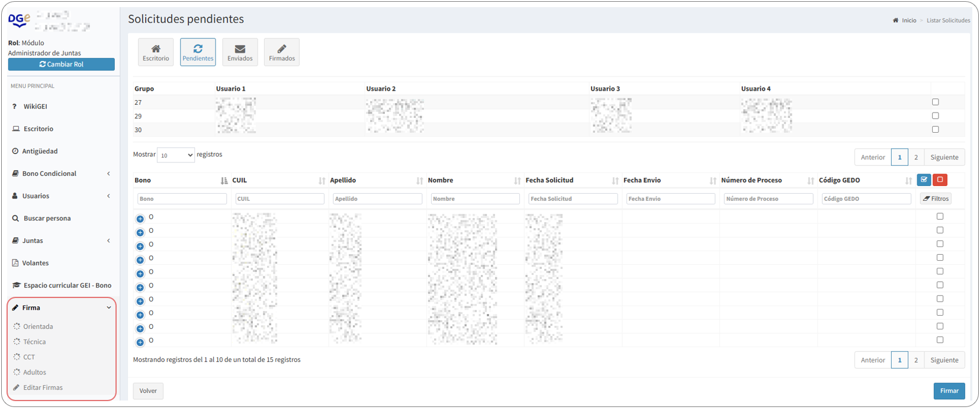Click the red deselect-all icon
The height and width of the screenshot is (410, 980).
940,180
